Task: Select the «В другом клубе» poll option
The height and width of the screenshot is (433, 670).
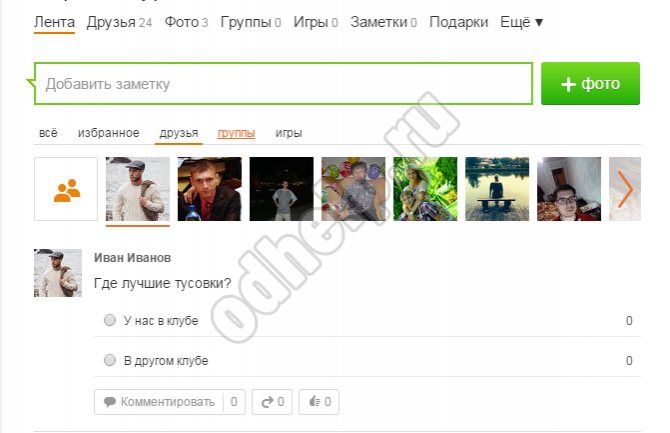Action: coord(110,360)
